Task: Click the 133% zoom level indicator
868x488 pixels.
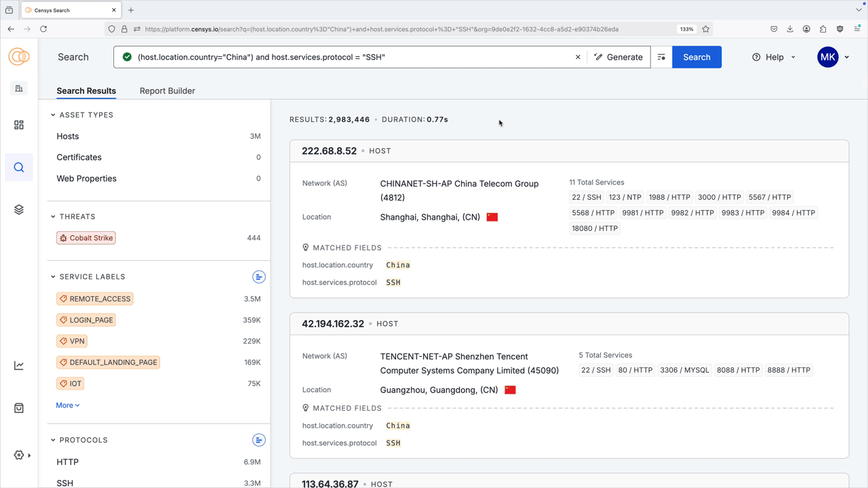Action: tap(687, 29)
